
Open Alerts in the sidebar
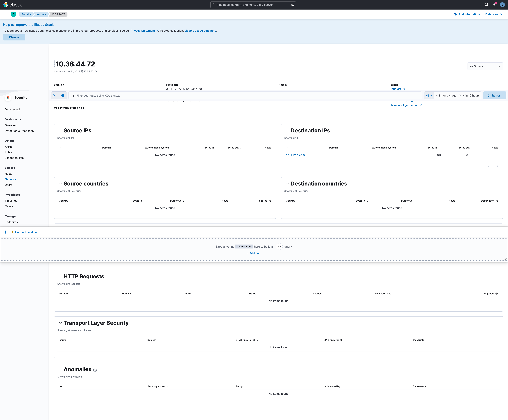pyautogui.click(x=9, y=147)
